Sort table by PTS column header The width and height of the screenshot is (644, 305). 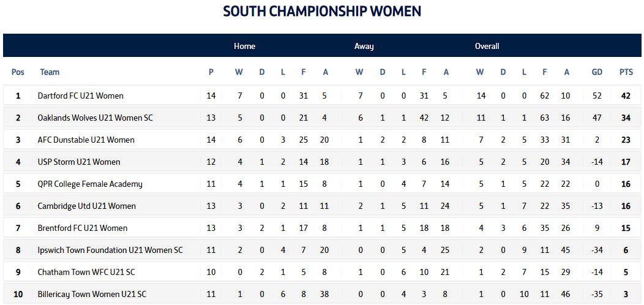click(626, 72)
